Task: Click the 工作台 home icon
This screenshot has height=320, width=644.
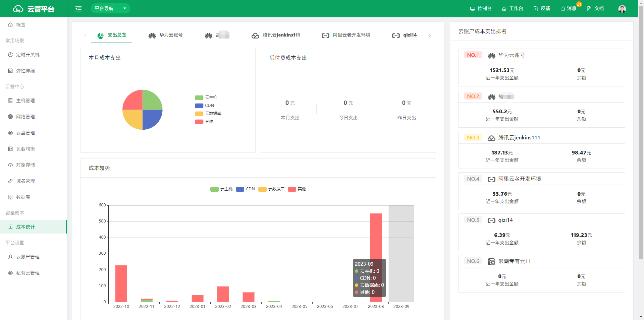Action: 504,9
